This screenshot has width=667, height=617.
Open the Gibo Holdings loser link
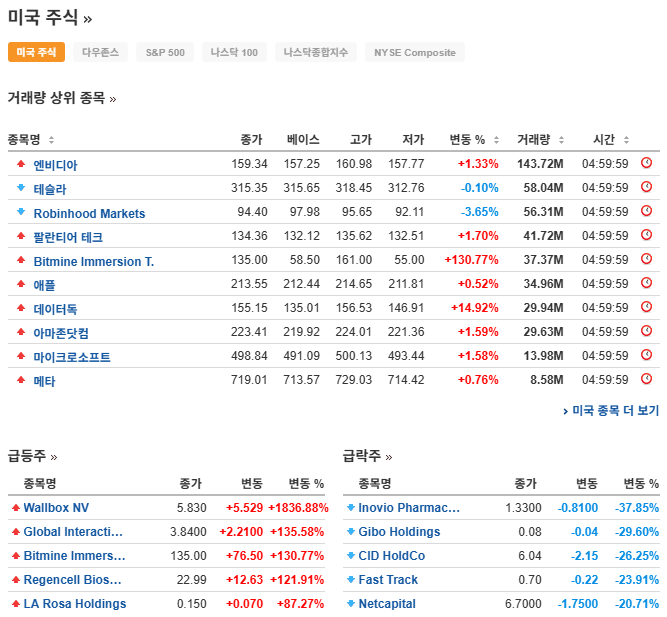[x=399, y=532]
